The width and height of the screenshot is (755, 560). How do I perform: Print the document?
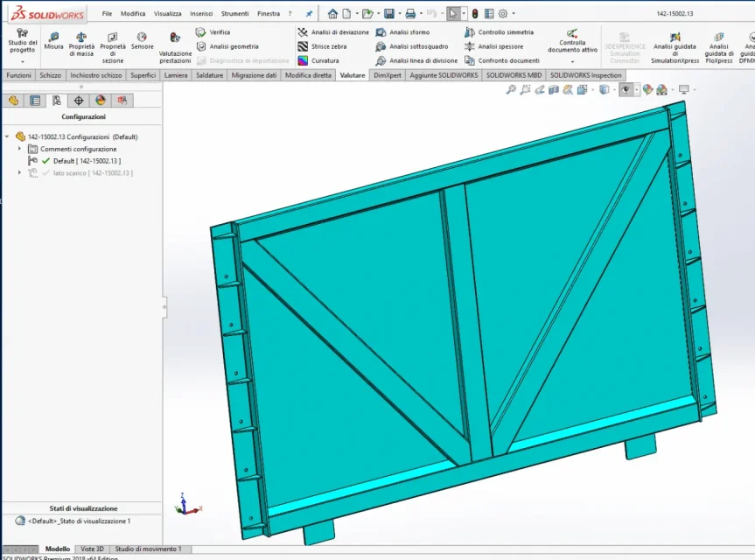click(410, 13)
